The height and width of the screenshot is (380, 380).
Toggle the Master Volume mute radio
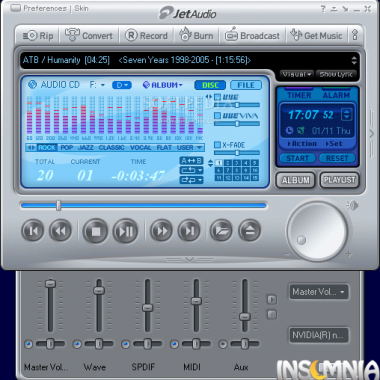point(28,344)
